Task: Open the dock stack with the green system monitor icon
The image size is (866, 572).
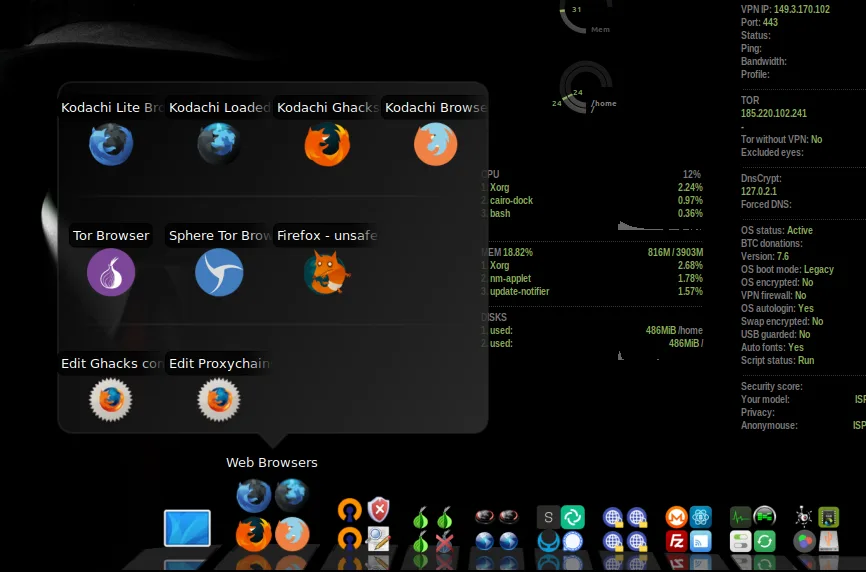Action: pos(753,529)
